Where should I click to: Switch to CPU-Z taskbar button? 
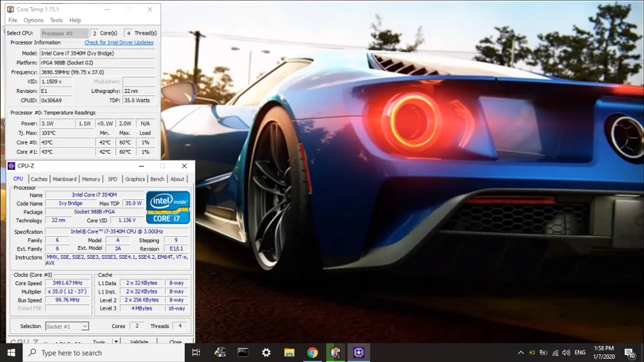click(x=359, y=352)
